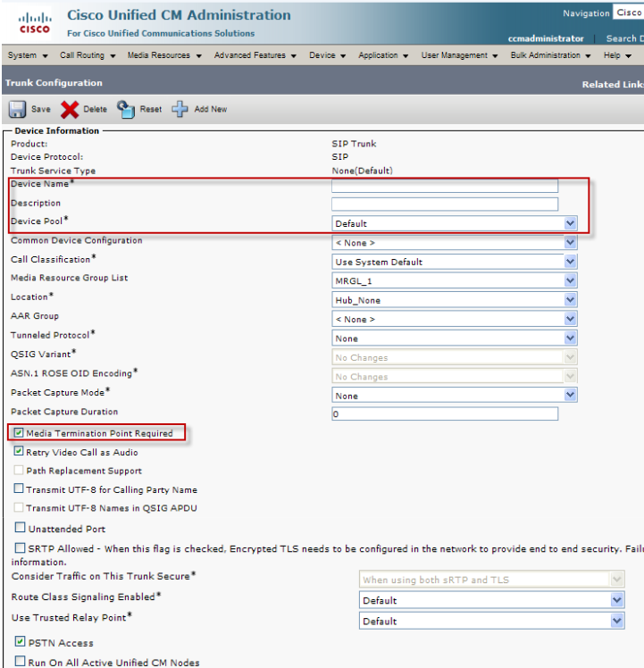This screenshot has height=668, width=644.
Task: Expand Route Class Signaling Enabled dropdown
Action: coord(492,600)
